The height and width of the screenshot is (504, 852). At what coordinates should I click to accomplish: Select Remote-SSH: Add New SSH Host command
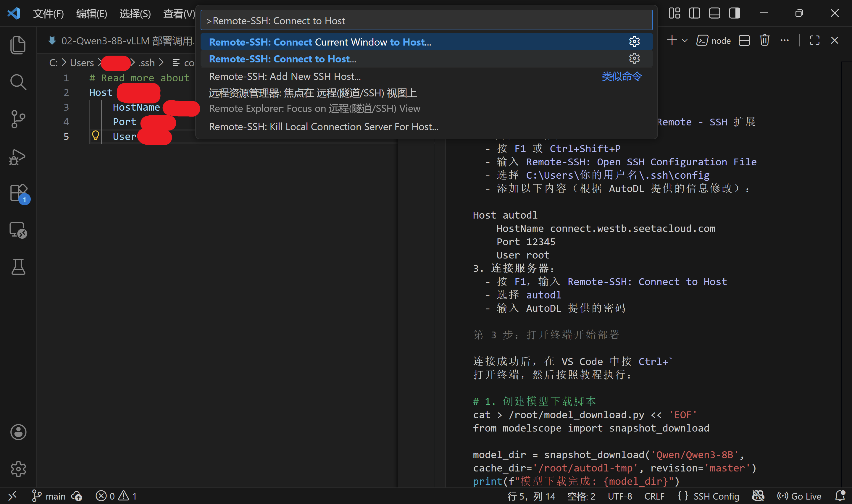pos(285,76)
